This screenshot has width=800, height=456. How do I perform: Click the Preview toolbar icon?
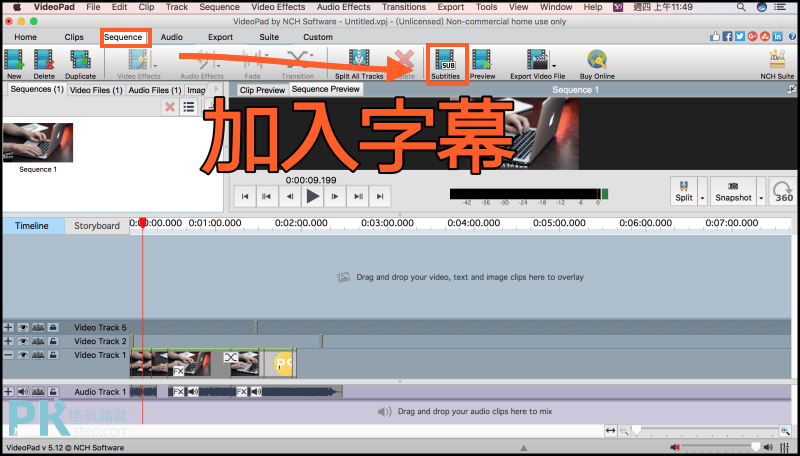point(482,63)
